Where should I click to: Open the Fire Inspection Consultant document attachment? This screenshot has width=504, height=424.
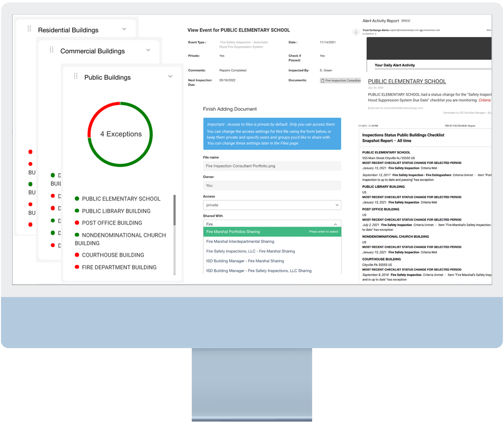(x=341, y=81)
